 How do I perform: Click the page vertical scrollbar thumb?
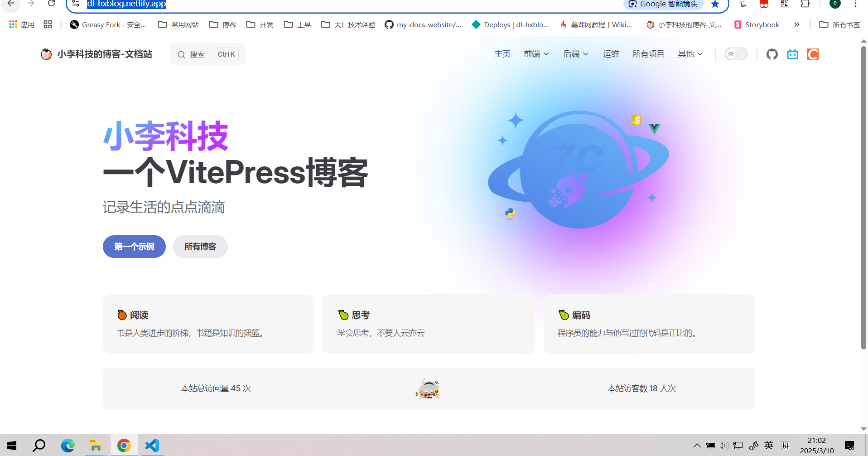863,197
